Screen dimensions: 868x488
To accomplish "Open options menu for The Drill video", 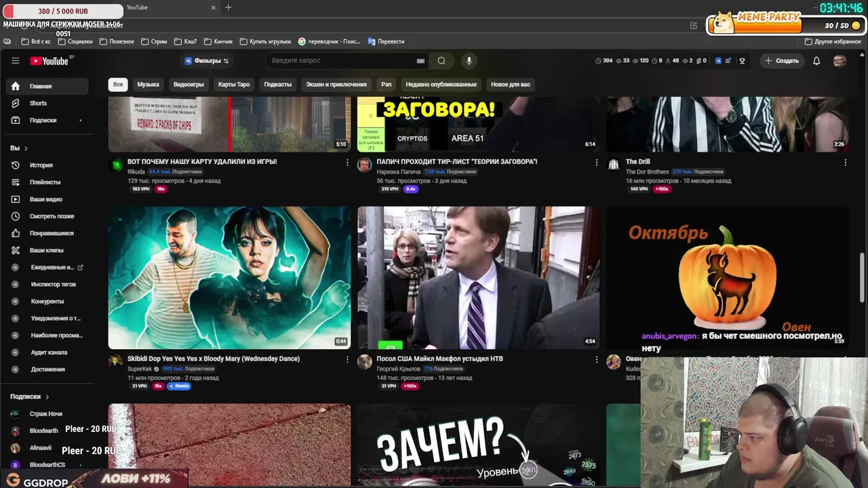I will [845, 163].
